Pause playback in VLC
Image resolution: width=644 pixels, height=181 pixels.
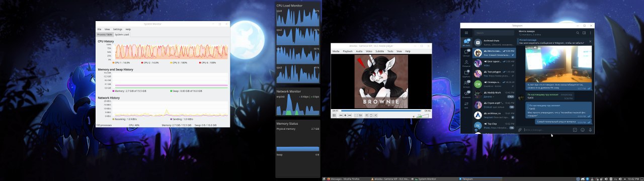(x=334, y=115)
